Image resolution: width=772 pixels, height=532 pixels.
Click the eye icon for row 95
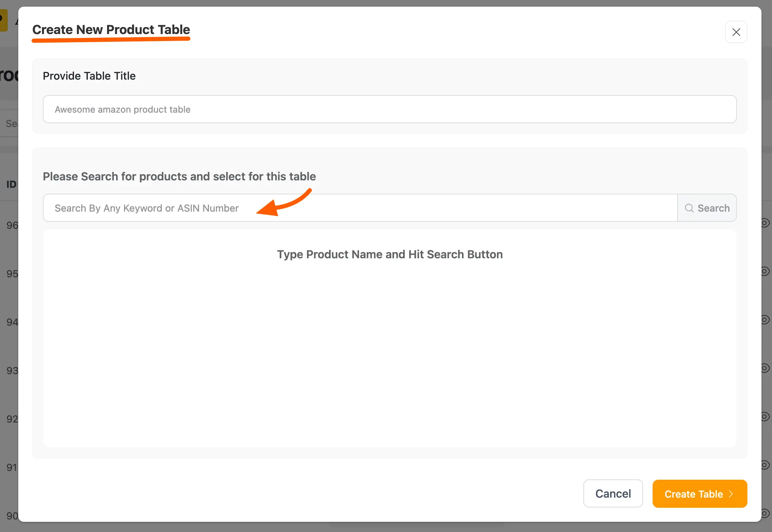[x=766, y=271]
